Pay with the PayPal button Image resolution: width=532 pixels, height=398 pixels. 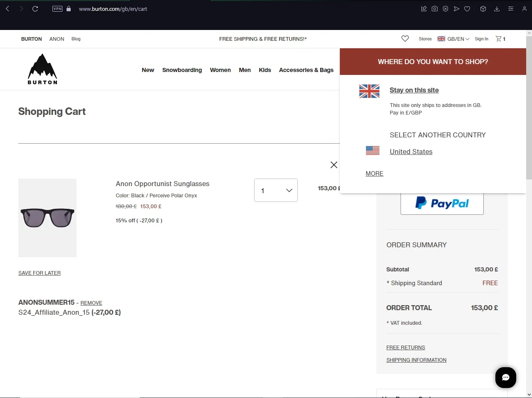[442, 203]
